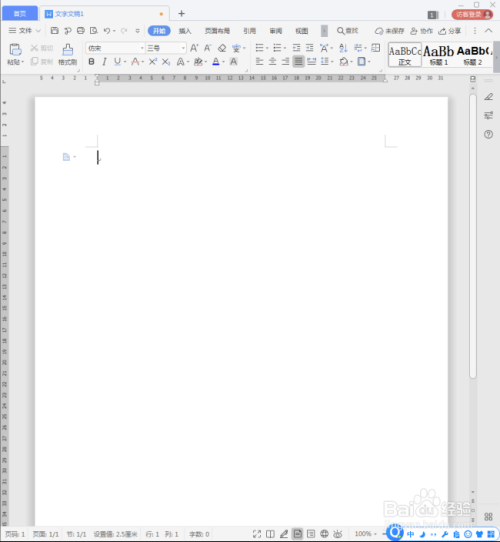Image resolution: width=500 pixels, height=542 pixels.
Task: Click the Save icon in quick toolbar
Action: [55, 31]
